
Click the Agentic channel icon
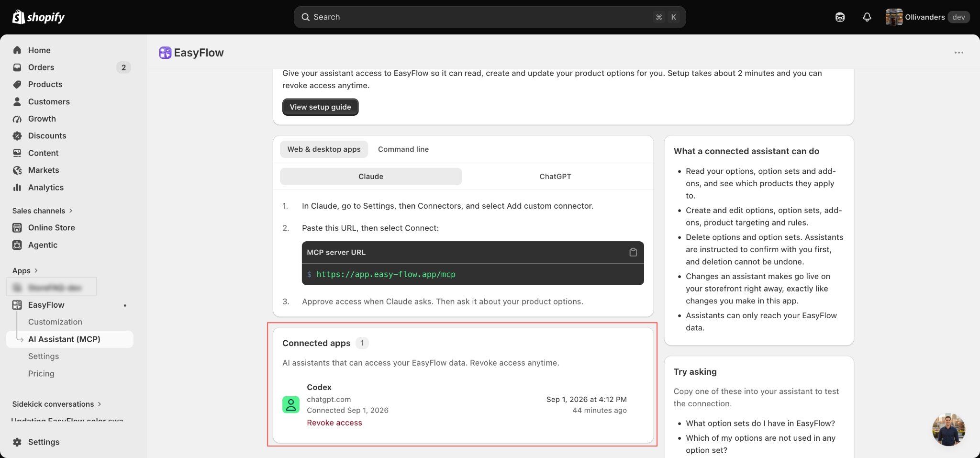pos(17,245)
